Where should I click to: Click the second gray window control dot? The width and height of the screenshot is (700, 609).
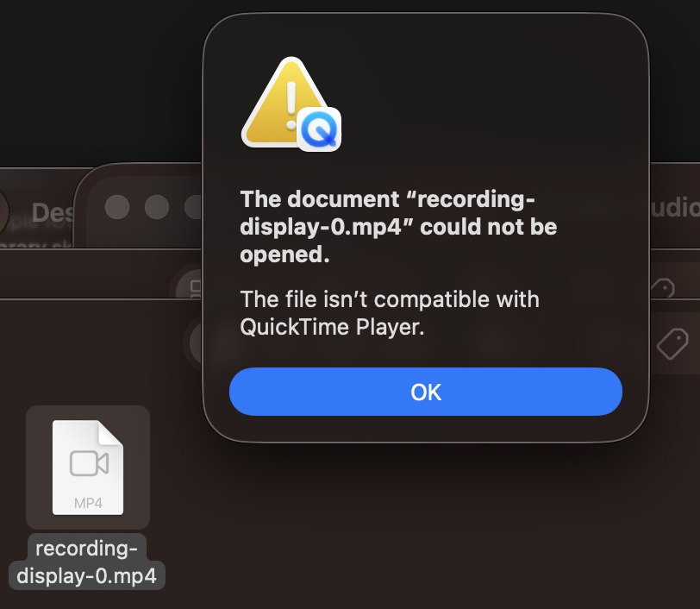coord(156,207)
